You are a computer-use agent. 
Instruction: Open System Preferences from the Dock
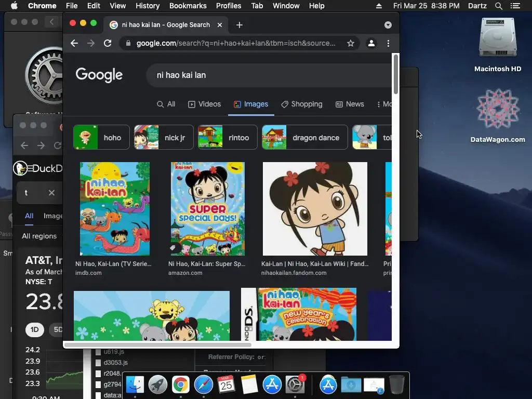(x=295, y=384)
